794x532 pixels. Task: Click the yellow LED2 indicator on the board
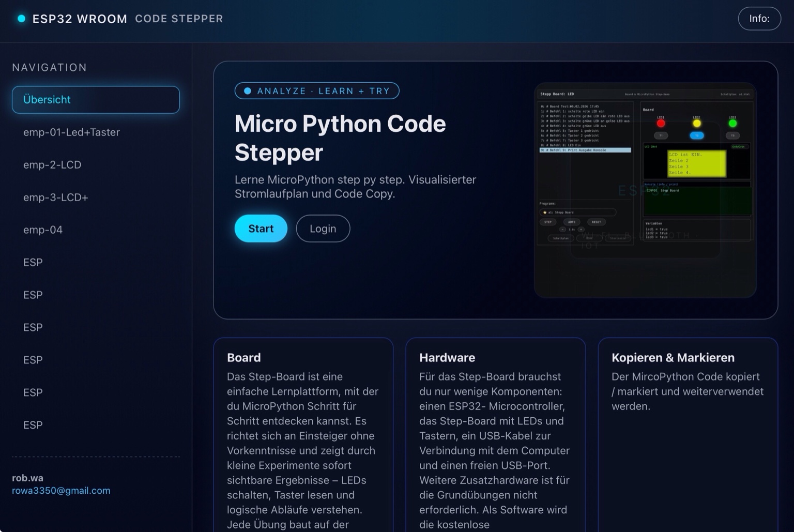pos(697,124)
